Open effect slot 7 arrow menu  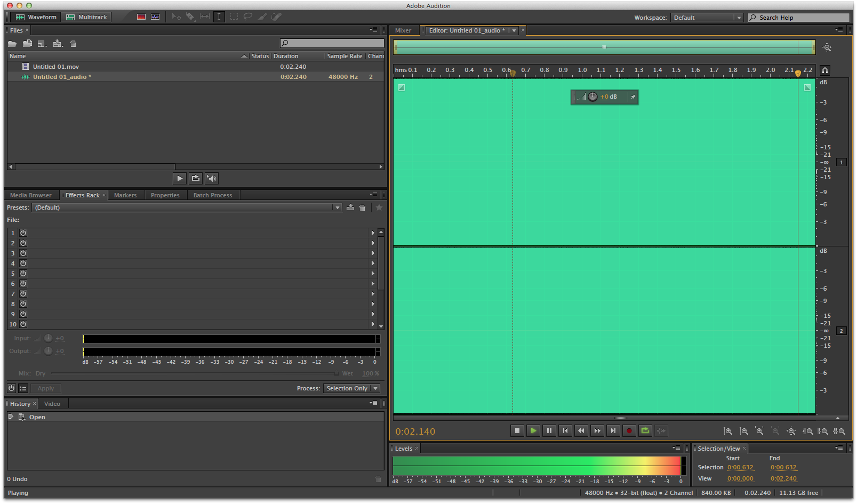click(x=373, y=294)
